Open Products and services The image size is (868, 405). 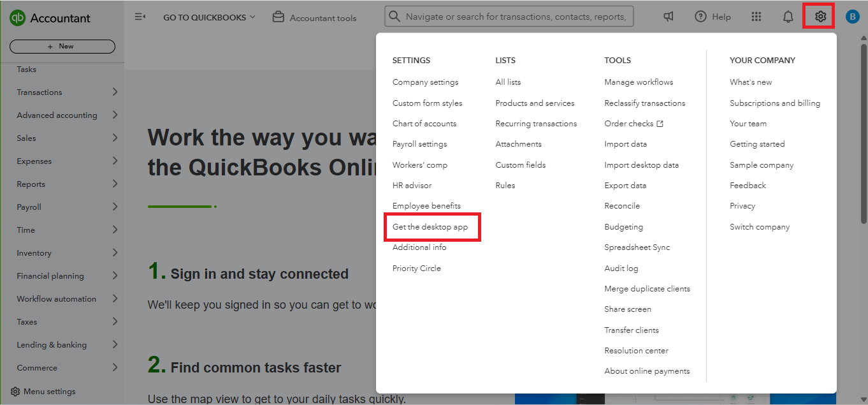(535, 103)
